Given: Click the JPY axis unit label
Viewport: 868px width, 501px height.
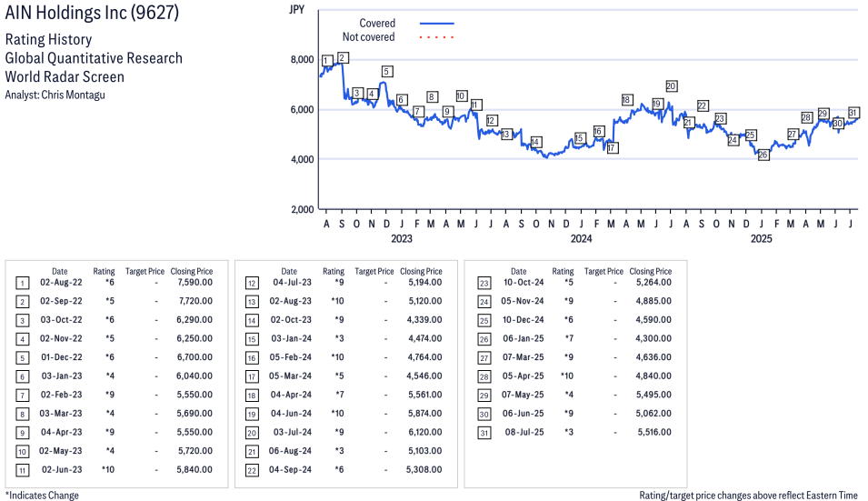Looking at the screenshot, I should 296,9.
